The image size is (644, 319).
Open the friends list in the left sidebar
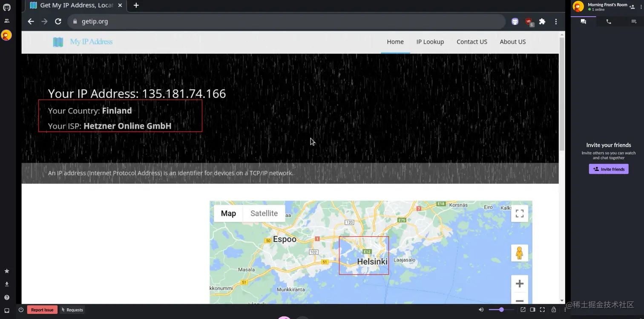click(x=6, y=20)
